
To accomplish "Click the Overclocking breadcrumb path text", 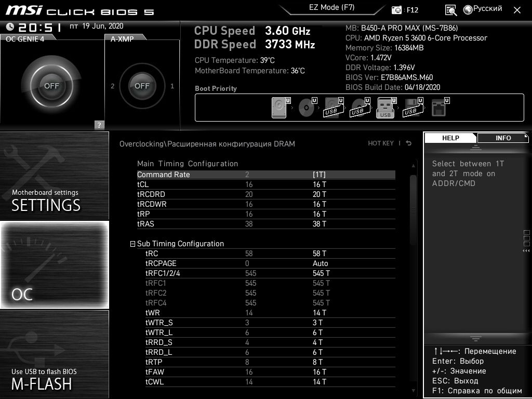I will [x=207, y=144].
